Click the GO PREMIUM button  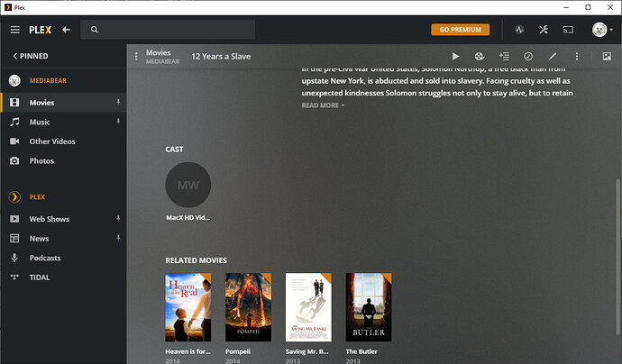(460, 30)
